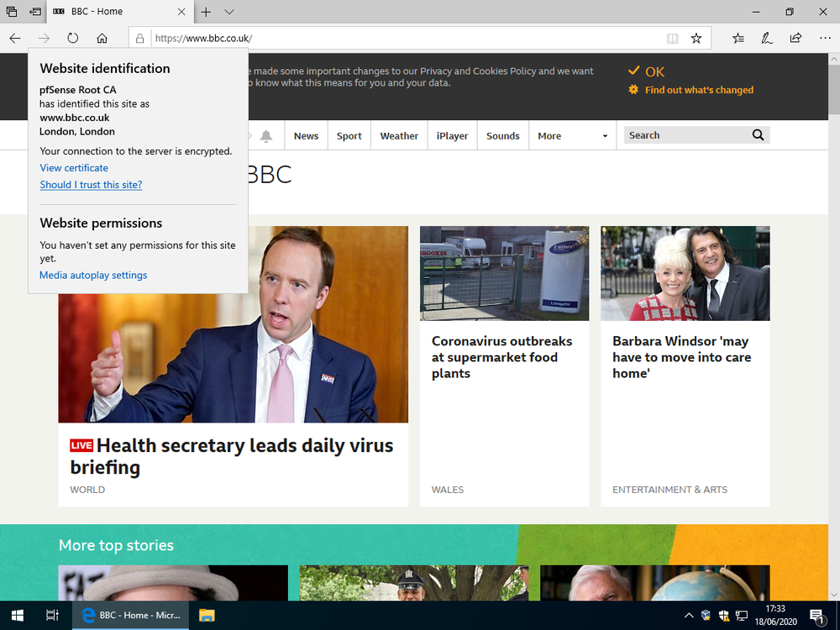This screenshot has width=840, height=630.
Task: Open the Weather nav item
Action: 399,136
